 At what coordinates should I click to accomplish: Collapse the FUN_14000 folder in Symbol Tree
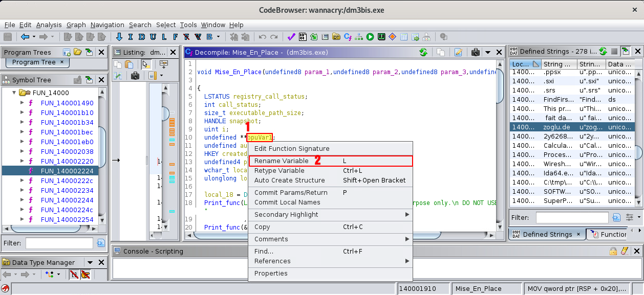tap(14, 93)
